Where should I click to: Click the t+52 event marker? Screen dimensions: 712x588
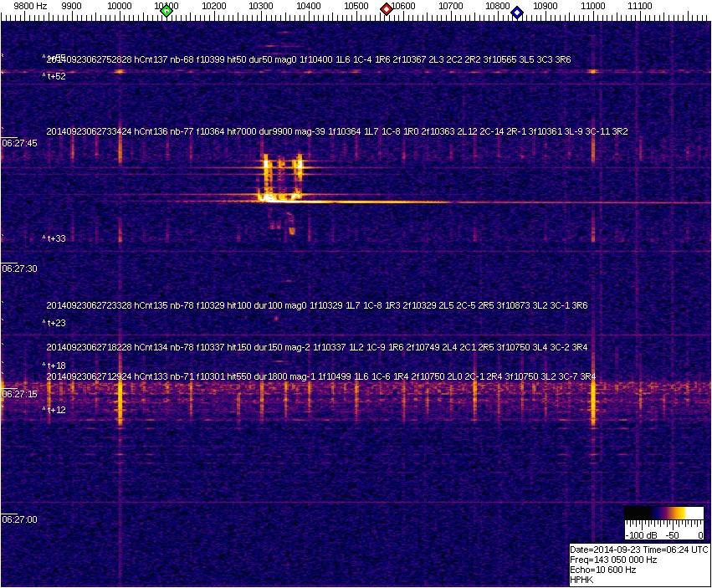(55, 76)
